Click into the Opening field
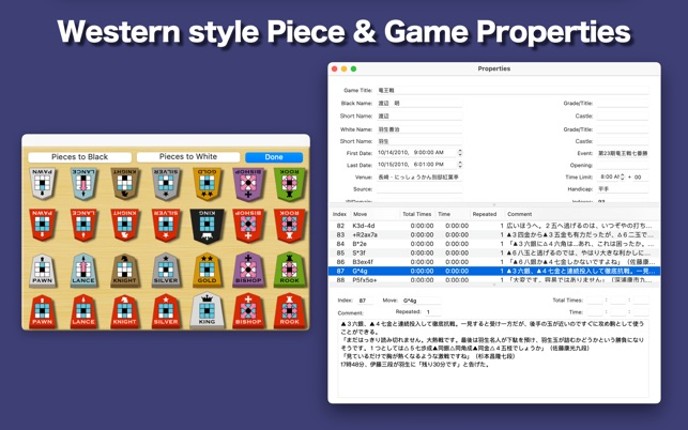The height and width of the screenshot is (430, 688). (623, 165)
